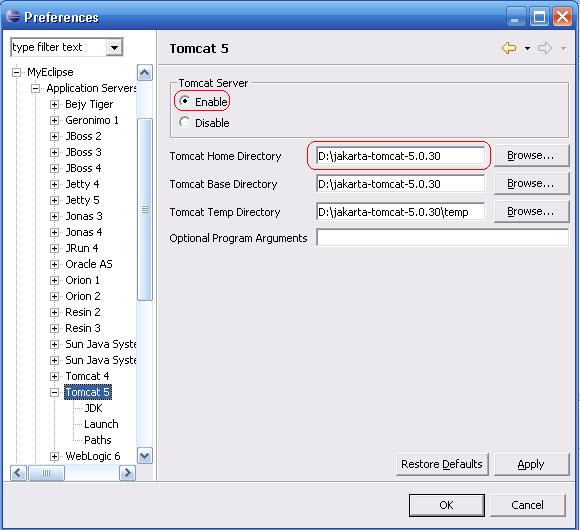The height and width of the screenshot is (530, 580).
Task: Select the Launch item under Tomcat 5
Action: point(101,424)
